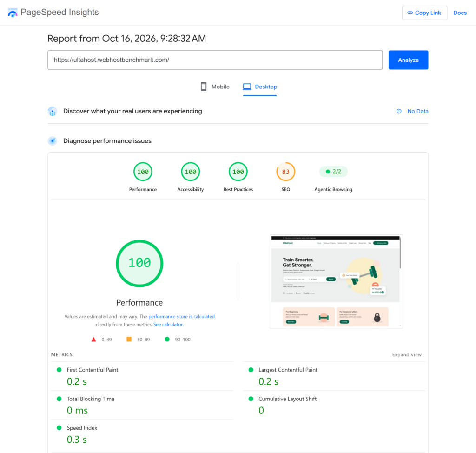The height and width of the screenshot is (453, 476).
Task: Click the large Performance 100 gauge
Action: pyautogui.click(x=139, y=263)
